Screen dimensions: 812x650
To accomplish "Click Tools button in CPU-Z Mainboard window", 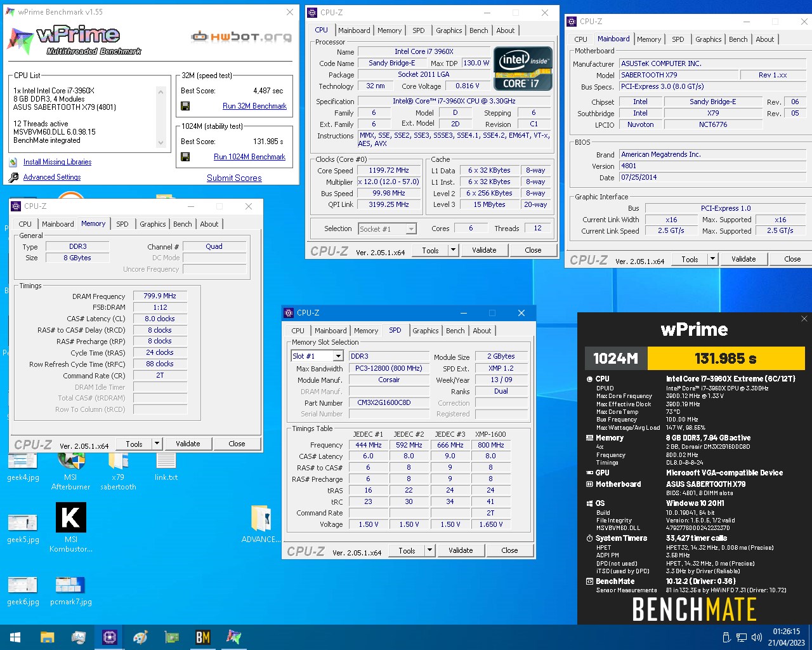I will (x=690, y=259).
